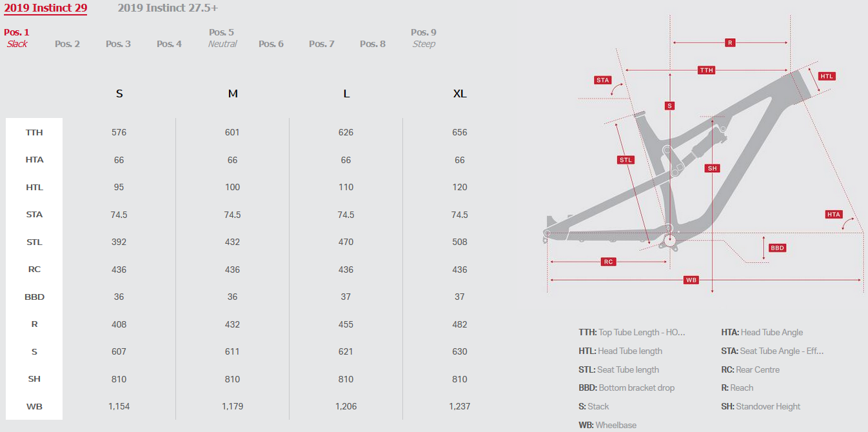The image size is (868, 432).
Task: Click the TTH row header in table
Action: 34,132
